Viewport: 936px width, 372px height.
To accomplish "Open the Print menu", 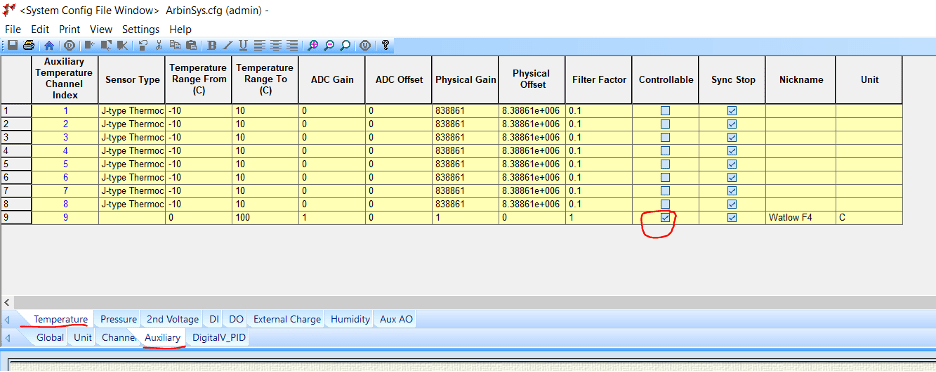I will 69,29.
